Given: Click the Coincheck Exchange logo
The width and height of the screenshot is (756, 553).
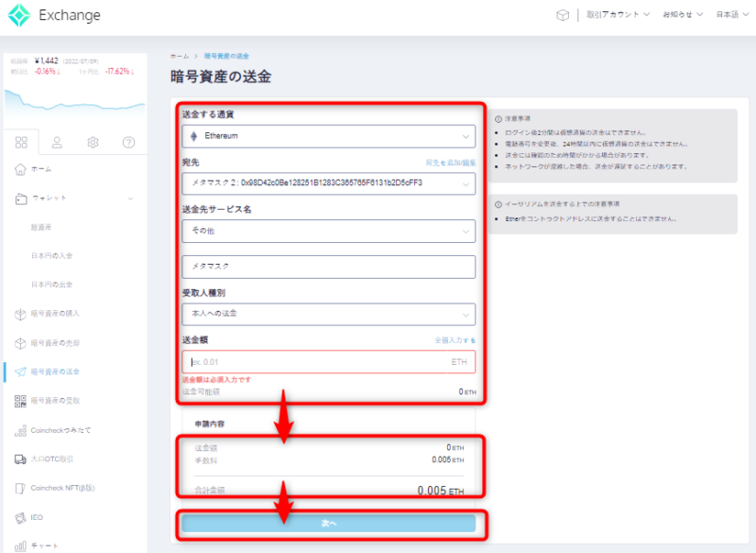Looking at the screenshot, I should (x=54, y=15).
